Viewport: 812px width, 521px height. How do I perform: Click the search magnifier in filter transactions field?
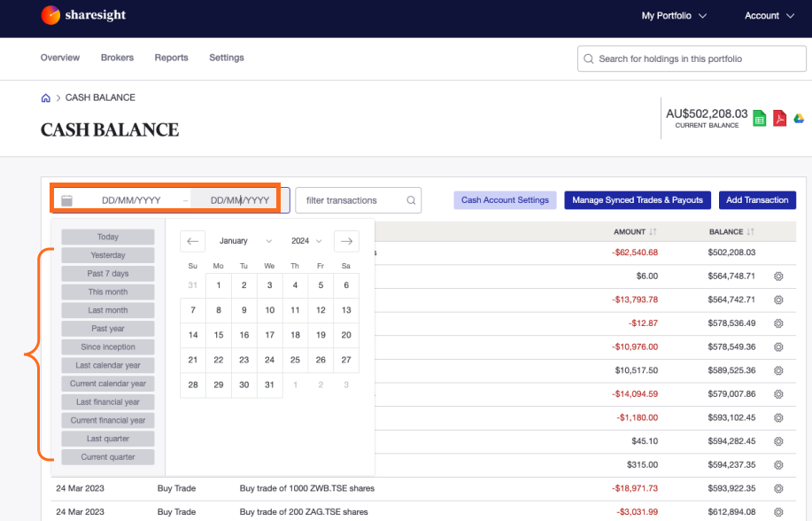[x=410, y=200]
